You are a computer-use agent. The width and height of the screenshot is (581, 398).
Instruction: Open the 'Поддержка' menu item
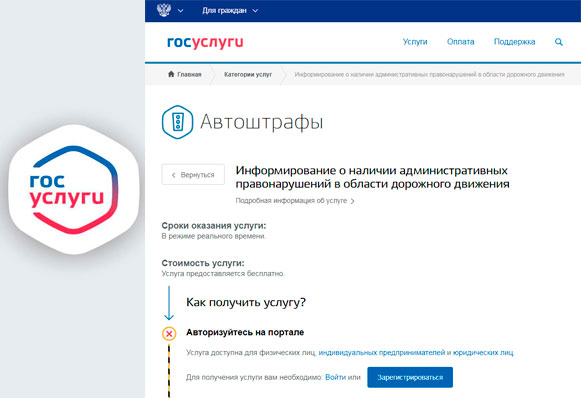coord(514,42)
